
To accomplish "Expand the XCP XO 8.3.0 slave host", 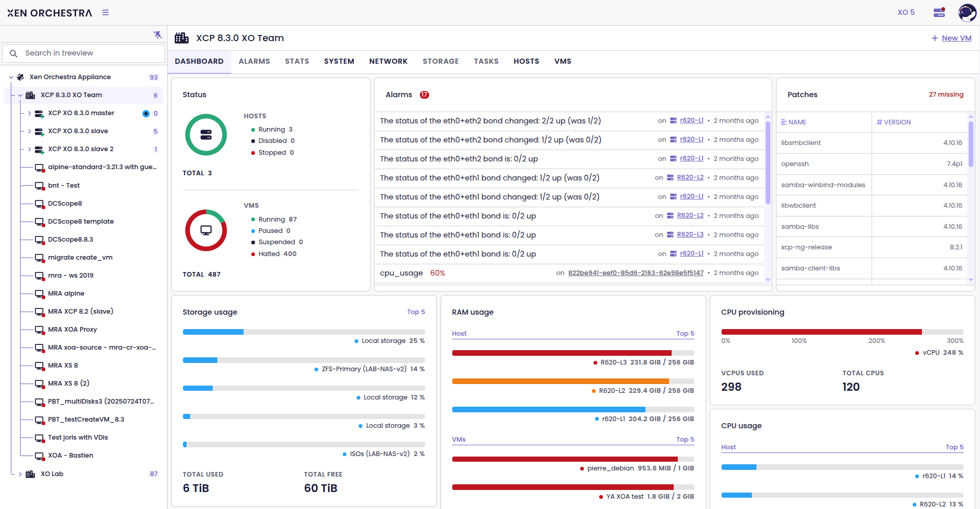I will click(x=29, y=131).
